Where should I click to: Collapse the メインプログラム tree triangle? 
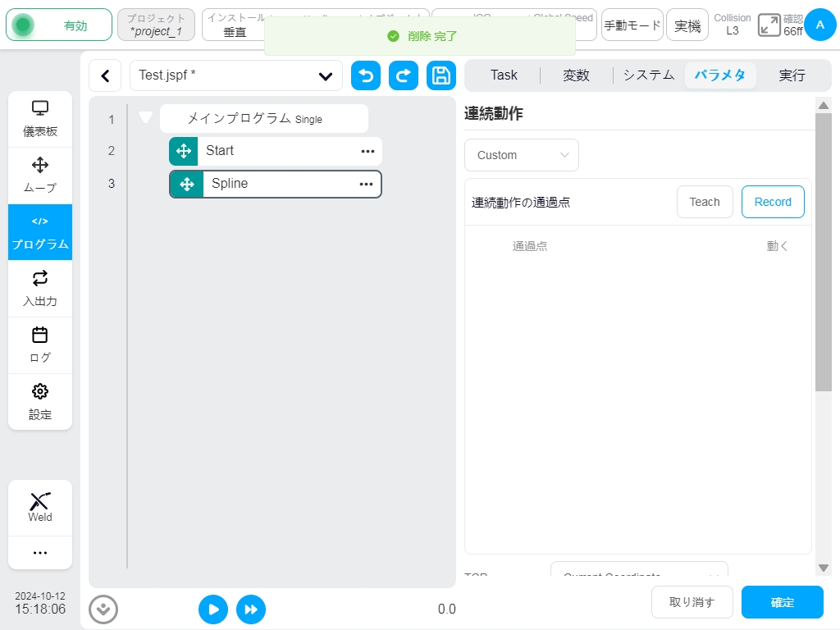tap(146, 116)
